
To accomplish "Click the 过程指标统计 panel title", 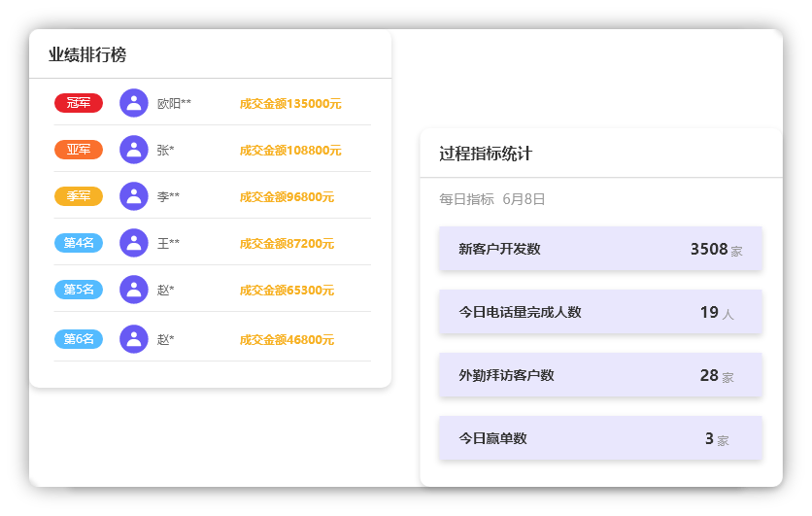I will point(486,154).
